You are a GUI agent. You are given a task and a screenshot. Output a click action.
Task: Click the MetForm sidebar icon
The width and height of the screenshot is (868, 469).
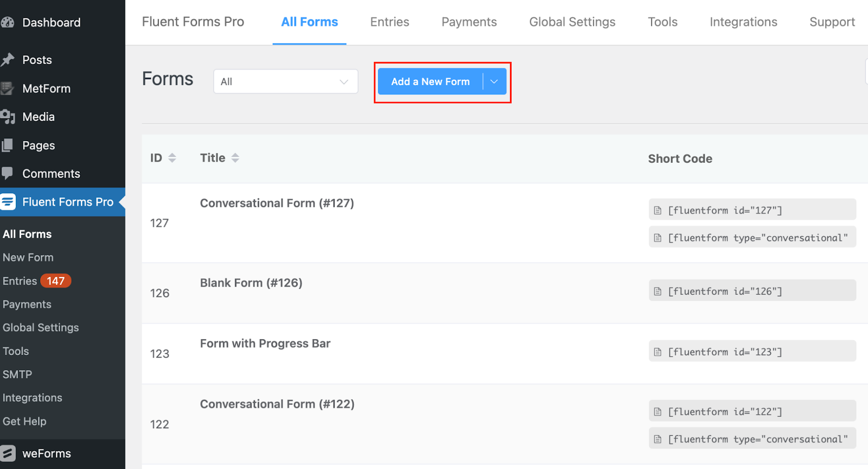pos(8,88)
